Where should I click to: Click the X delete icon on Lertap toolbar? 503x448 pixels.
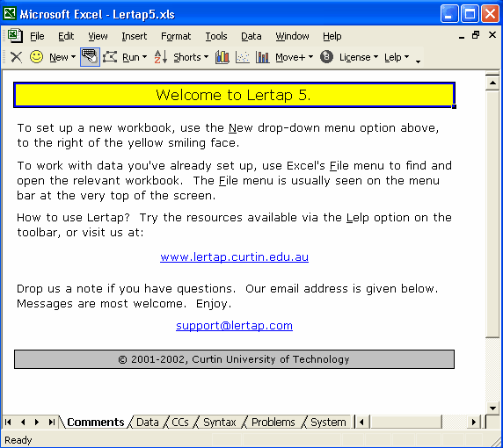coord(16,57)
